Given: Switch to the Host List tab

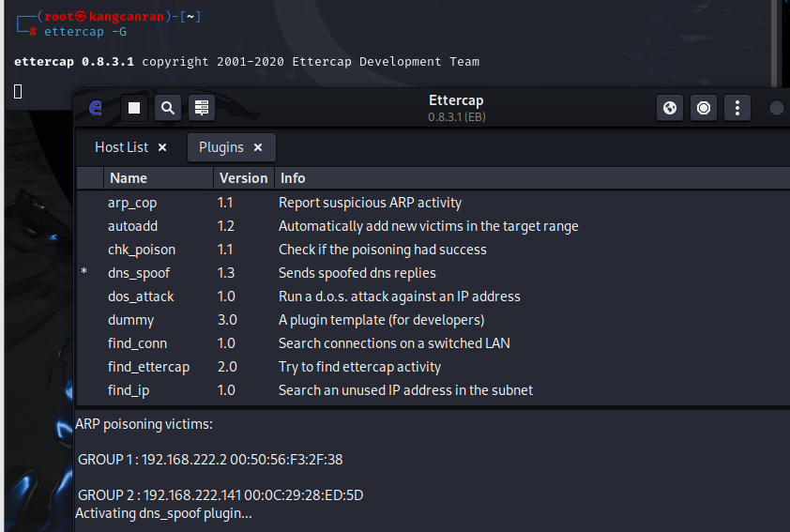Looking at the screenshot, I should click(121, 147).
